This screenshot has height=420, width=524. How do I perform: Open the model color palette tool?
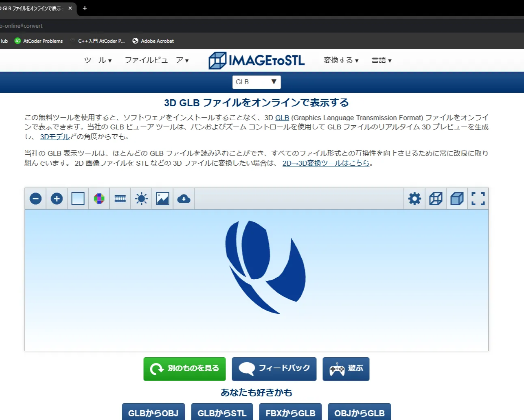[x=99, y=199]
